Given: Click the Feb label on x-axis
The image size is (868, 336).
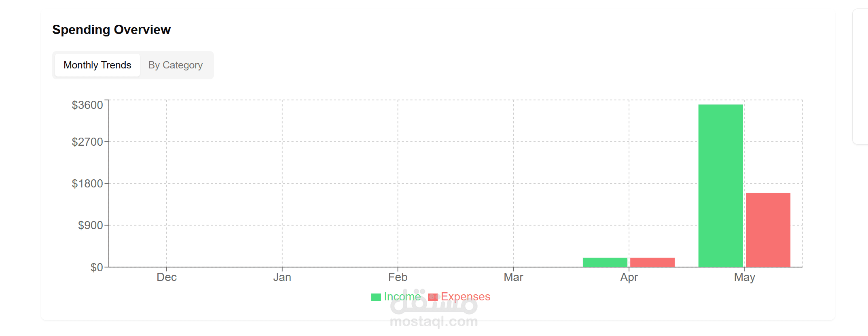Looking at the screenshot, I should coord(398,277).
